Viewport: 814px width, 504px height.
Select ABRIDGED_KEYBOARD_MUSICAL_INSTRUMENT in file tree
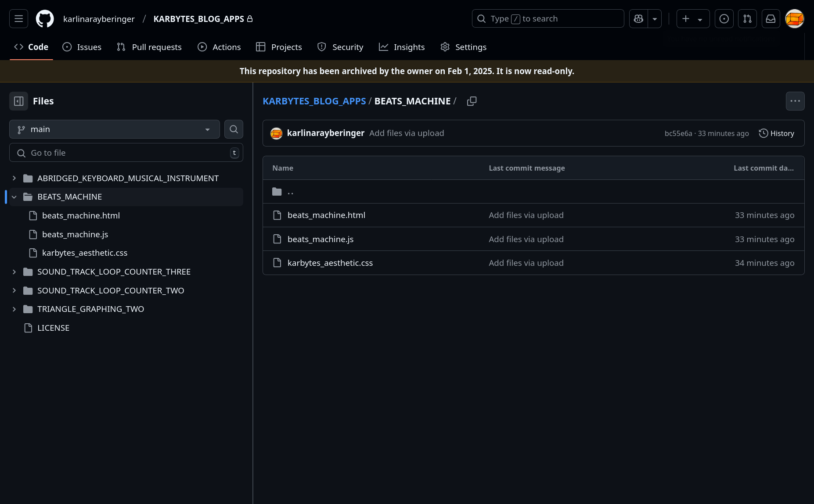(128, 178)
